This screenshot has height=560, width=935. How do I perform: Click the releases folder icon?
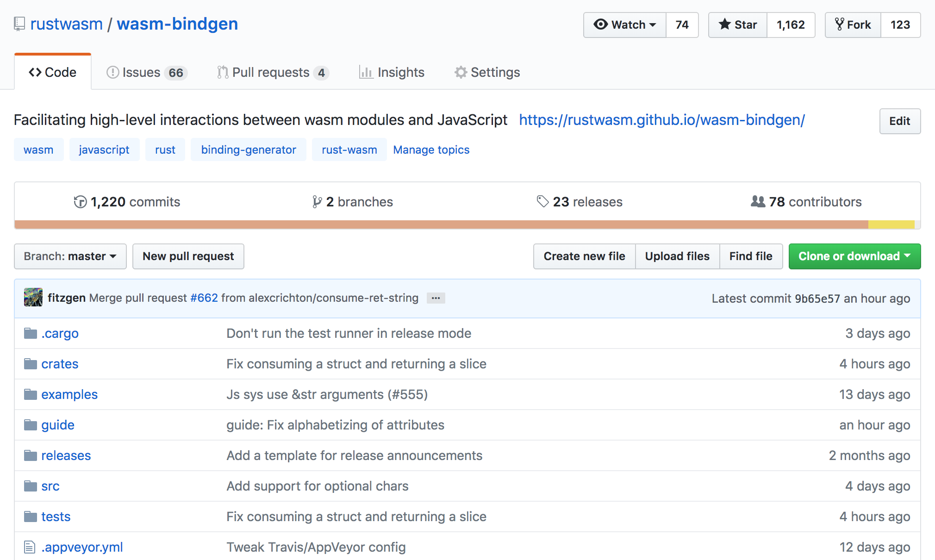point(31,455)
